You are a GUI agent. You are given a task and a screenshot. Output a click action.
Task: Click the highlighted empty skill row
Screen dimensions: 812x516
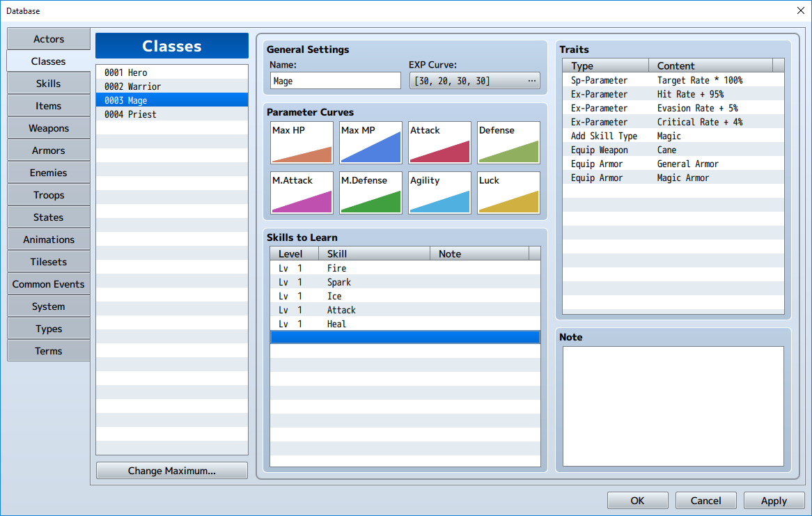pyautogui.click(x=405, y=337)
